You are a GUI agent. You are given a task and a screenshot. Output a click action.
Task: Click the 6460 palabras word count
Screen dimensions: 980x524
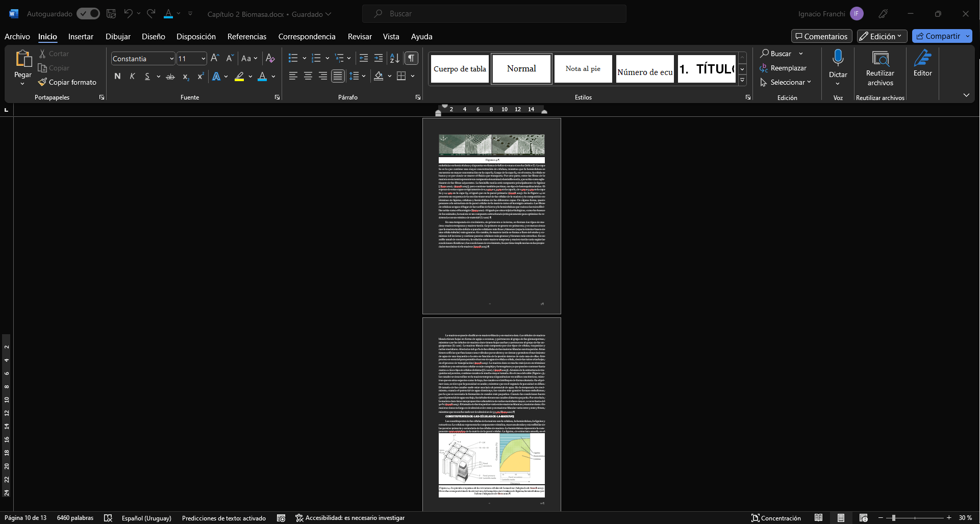(x=76, y=518)
